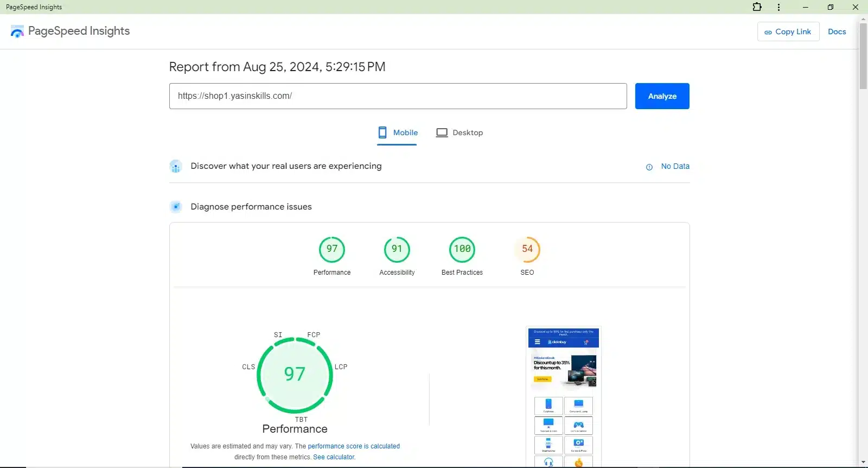Open the Docs link
This screenshot has height=468, width=868.
pos(837,31)
